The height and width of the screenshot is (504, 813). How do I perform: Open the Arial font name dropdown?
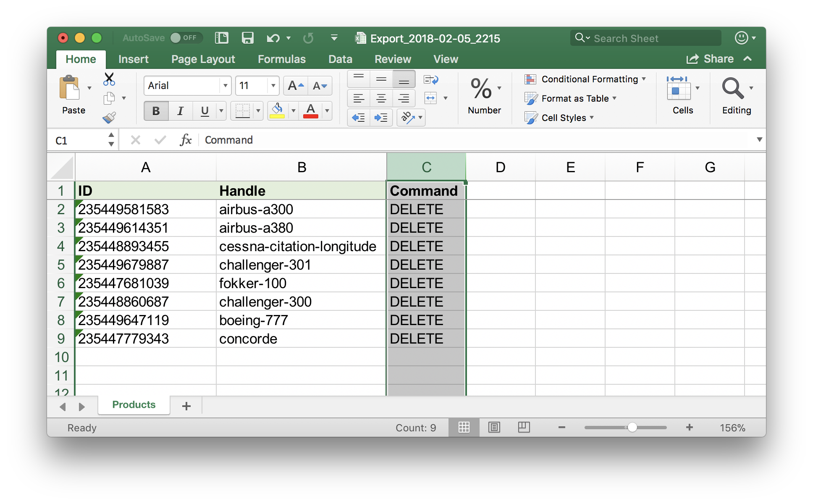[225, 86]
